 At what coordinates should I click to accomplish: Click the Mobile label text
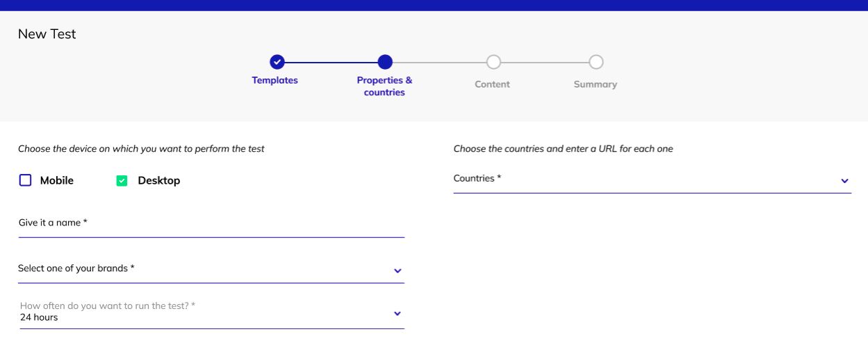click(57, 181)
